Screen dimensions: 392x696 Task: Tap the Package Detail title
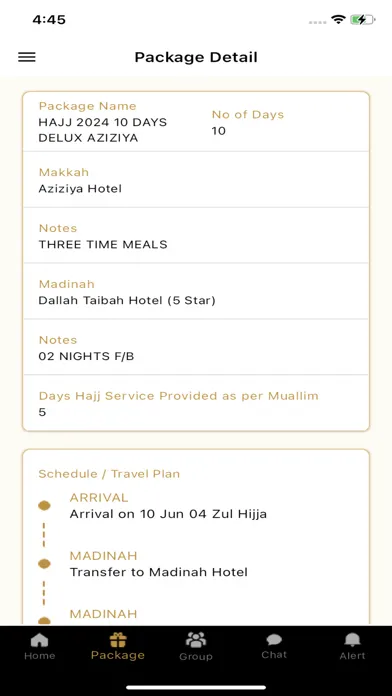pyautogui.click(x=196, y=57)
